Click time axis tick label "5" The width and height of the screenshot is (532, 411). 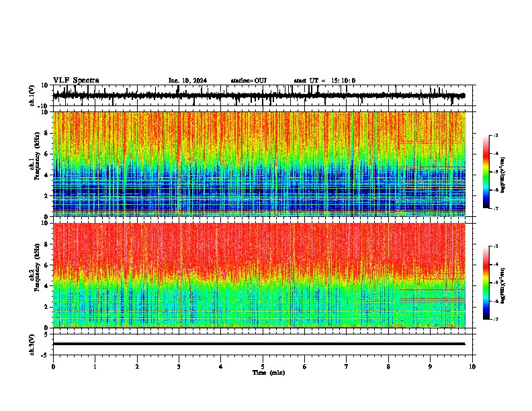[263, 367]
